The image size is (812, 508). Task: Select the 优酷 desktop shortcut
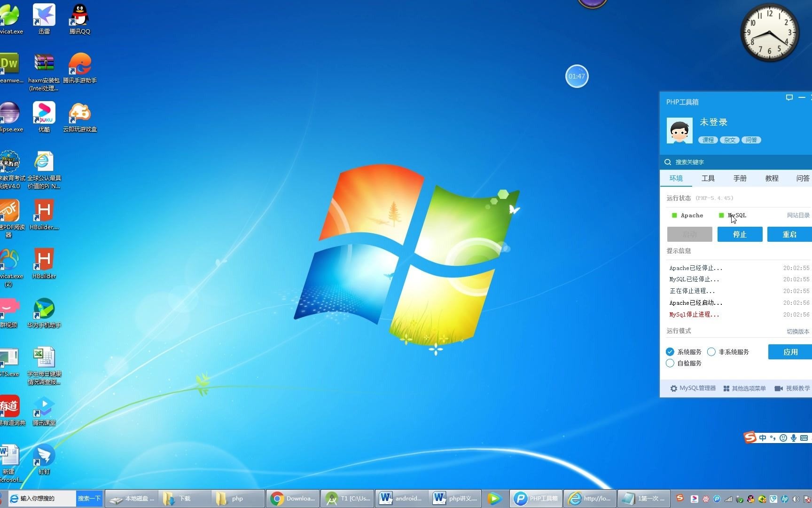(44, 117)
